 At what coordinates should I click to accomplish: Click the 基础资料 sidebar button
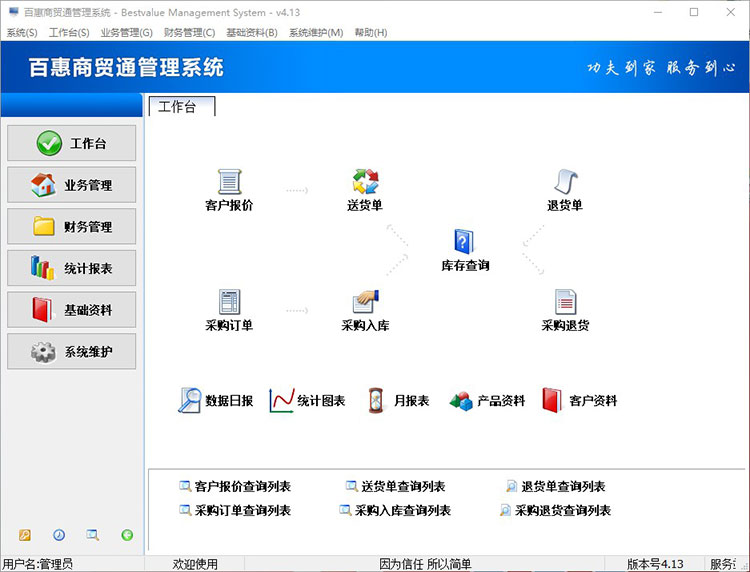tap(72, 310)
